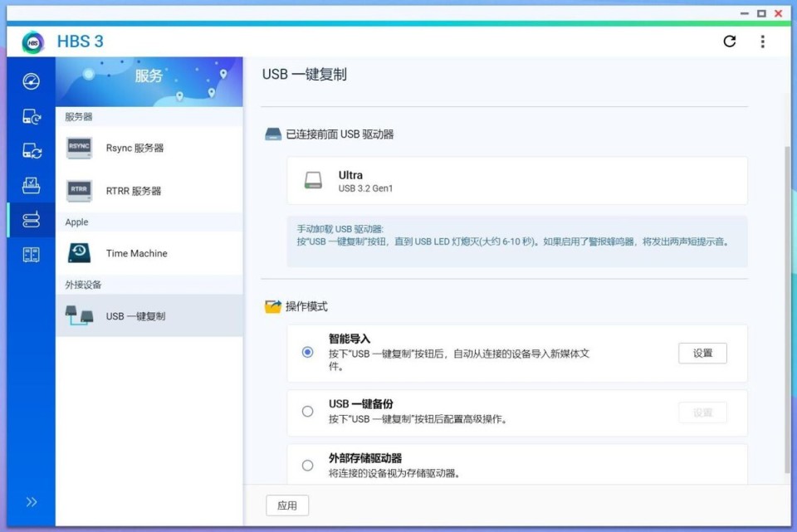The height and width of the screenshot is (532, 797).
Task: Select the Backup & Restore sidebar icon
Action: point(30,116)
